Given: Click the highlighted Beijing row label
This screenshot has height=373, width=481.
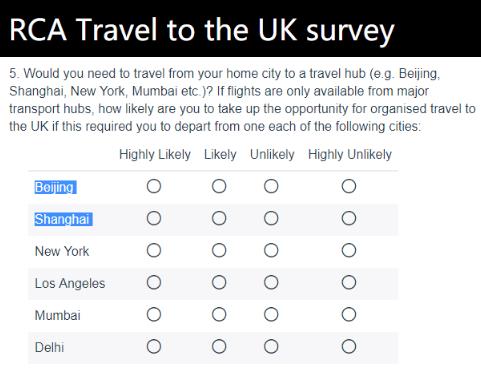Looking at the screenshot, I should point(55,187).
